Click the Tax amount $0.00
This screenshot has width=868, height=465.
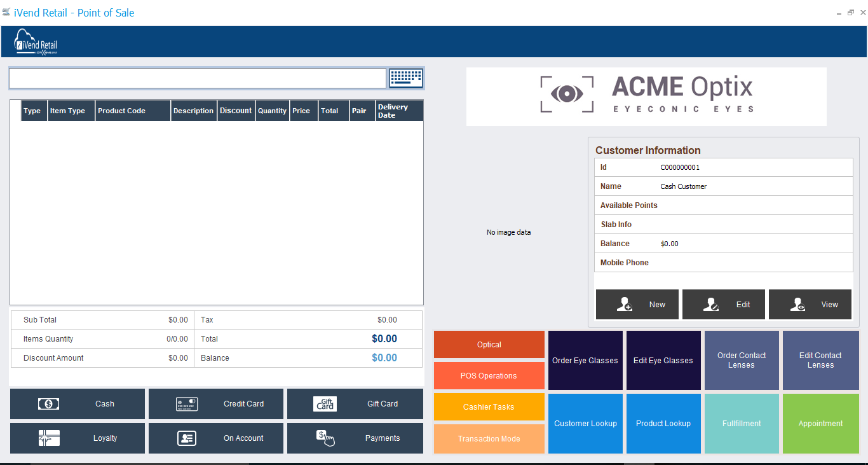387,320
